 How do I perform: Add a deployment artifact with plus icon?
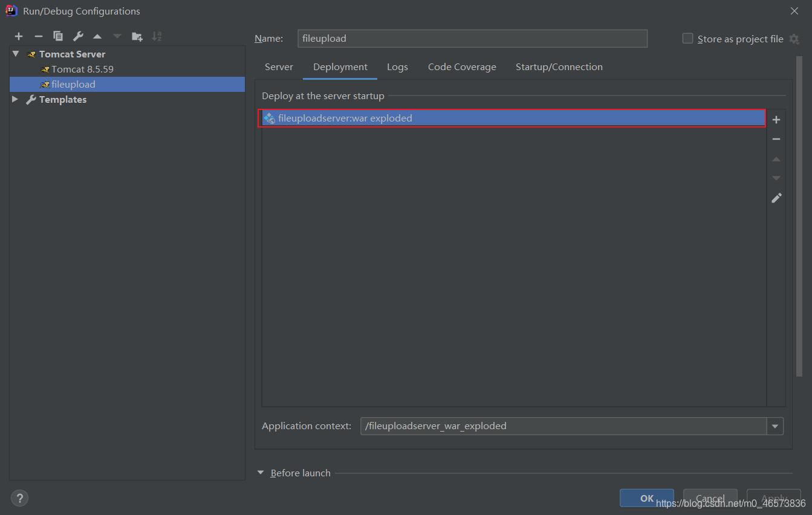point(776,120)
